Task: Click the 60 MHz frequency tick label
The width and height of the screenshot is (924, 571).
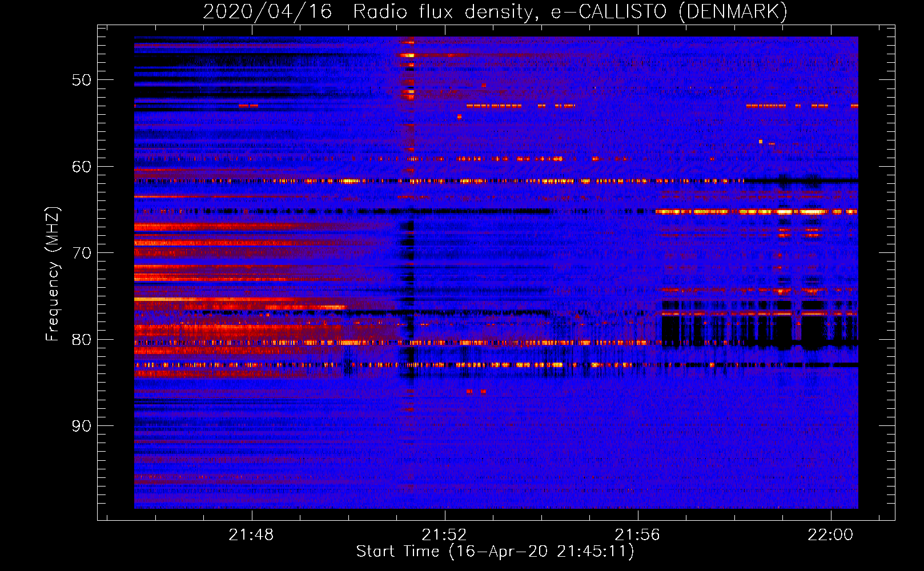Action: pyautogui.click(x=82, y=167)
